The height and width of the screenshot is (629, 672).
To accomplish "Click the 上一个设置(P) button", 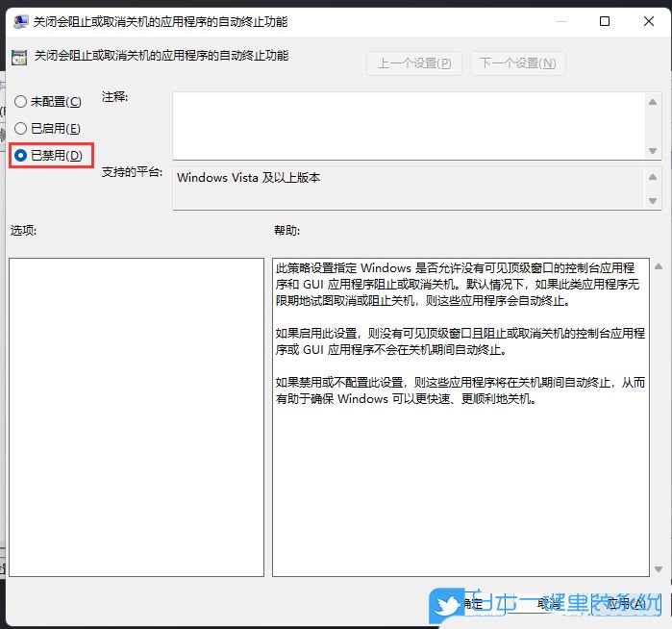I will [414, 63].
